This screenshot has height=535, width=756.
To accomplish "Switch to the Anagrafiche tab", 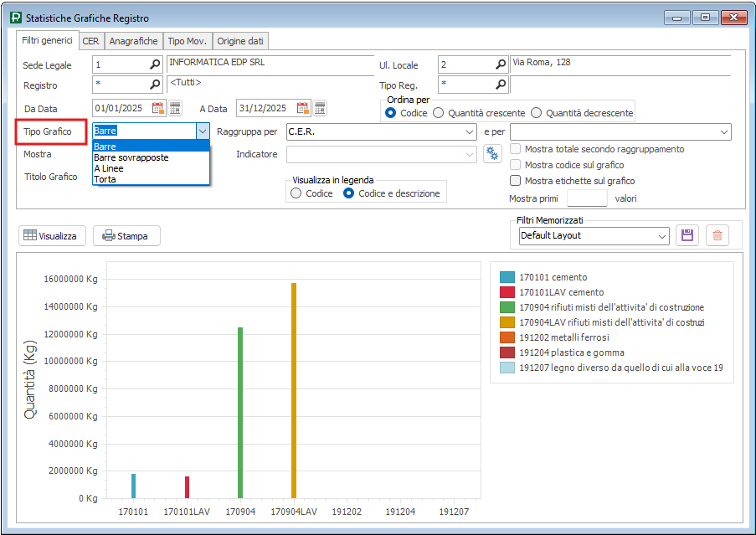I will click(133, 41).
